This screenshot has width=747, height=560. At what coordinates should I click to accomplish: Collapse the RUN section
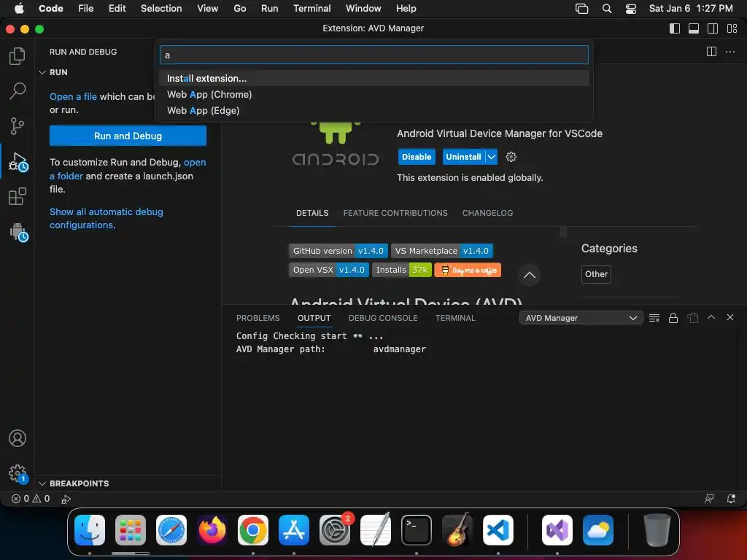coord(42,72)
